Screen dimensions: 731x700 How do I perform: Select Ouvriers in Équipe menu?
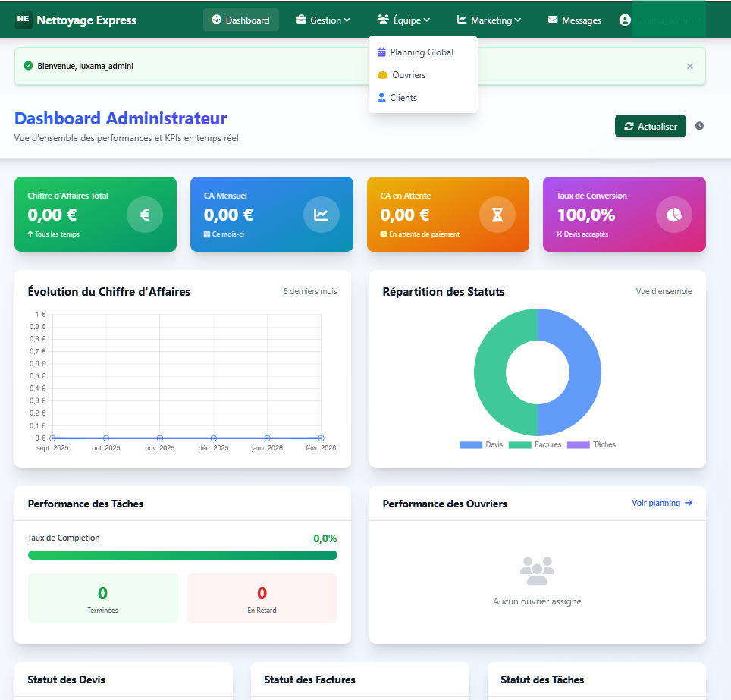(422, 74)
